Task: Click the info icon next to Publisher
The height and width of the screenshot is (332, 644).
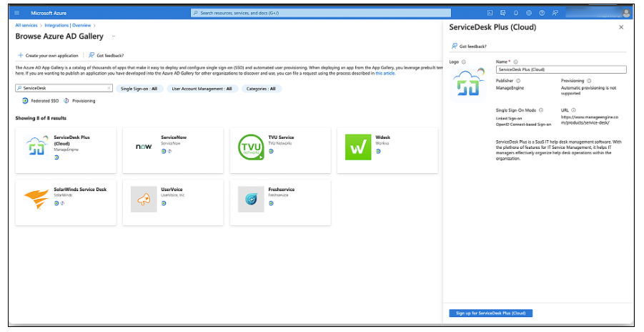Action: [518, 81]
